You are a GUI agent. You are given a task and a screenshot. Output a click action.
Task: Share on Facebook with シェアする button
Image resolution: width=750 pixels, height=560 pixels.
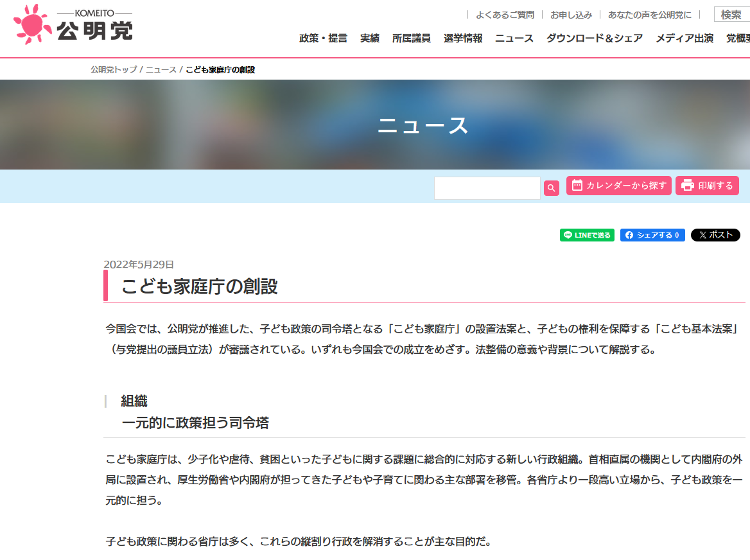pos(652,235)
